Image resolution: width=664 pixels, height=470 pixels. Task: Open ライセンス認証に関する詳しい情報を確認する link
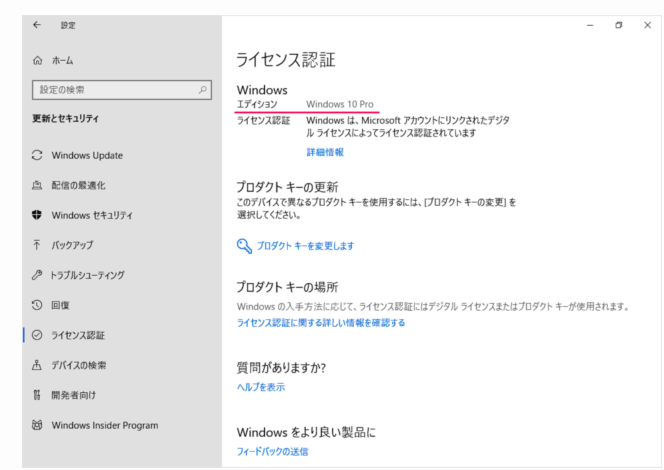(320, 323)
